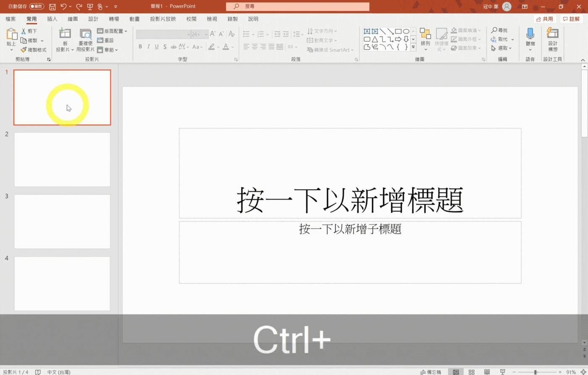Click the Redo arrow icon

point(79,7)
